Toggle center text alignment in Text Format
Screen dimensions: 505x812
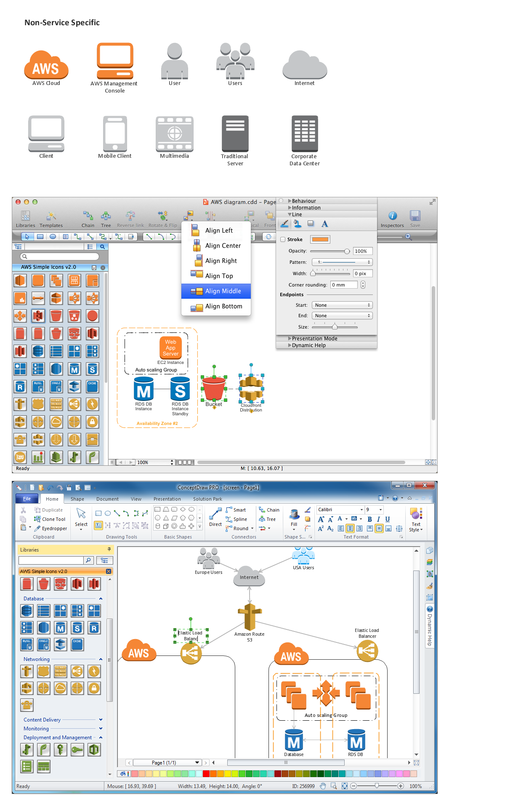coord(350,528)
